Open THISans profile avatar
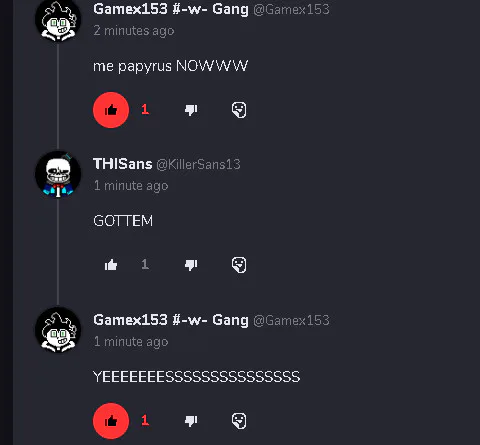480x445 pixels. (x=58, y=174)
